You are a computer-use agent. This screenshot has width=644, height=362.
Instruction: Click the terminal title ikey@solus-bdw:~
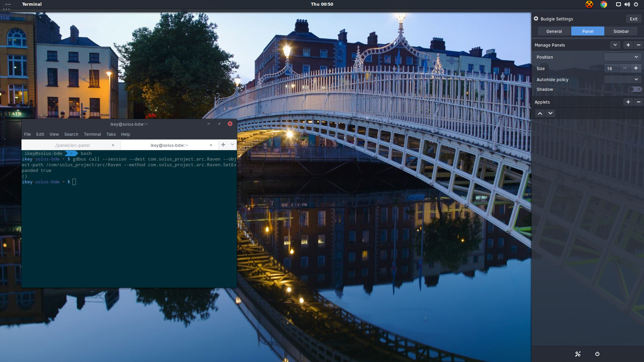129,124
